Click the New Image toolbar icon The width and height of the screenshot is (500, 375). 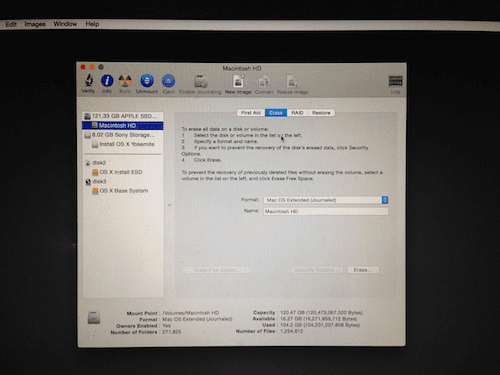[x=238, y=81]
